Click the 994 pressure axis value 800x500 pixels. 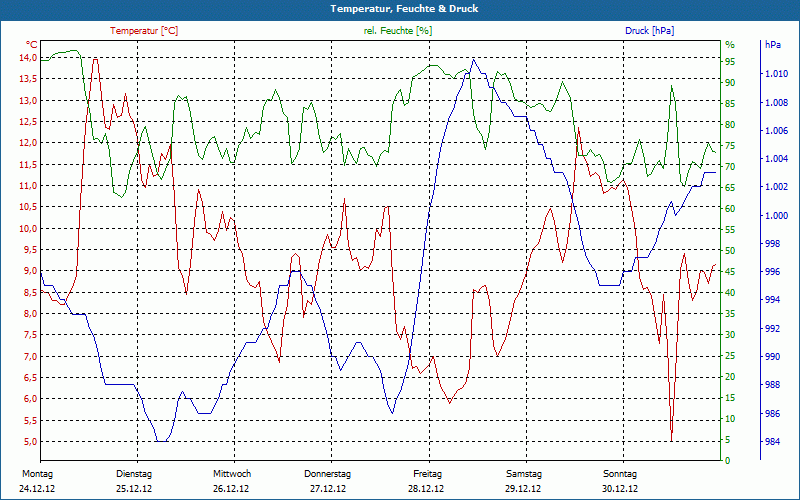point(773,300)
